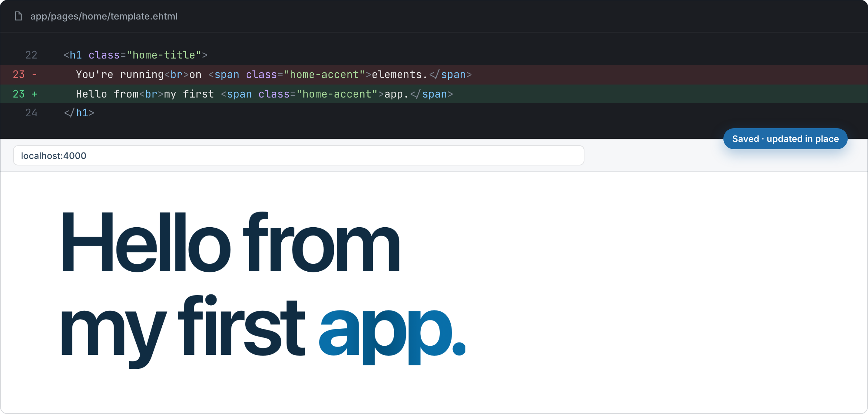The width and height of the screenshot is (868, 414).
Task: Click line number 24 in the gutter
Action: click(x=31, y=113)
